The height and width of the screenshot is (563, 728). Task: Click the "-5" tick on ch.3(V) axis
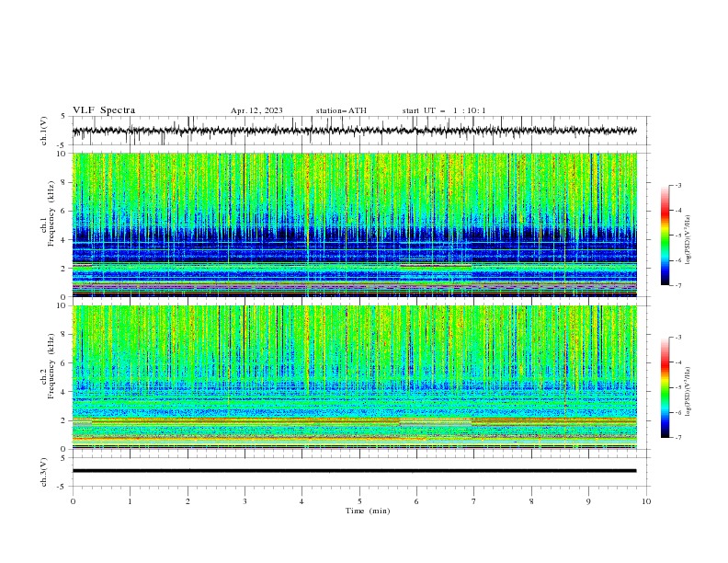click(62, 487)
